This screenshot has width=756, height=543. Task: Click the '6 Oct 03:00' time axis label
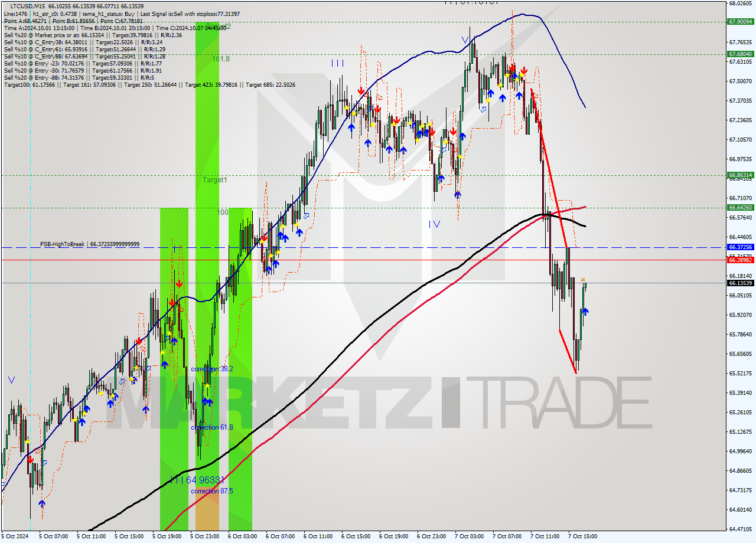pyautogui.click(x=243, y=537)
